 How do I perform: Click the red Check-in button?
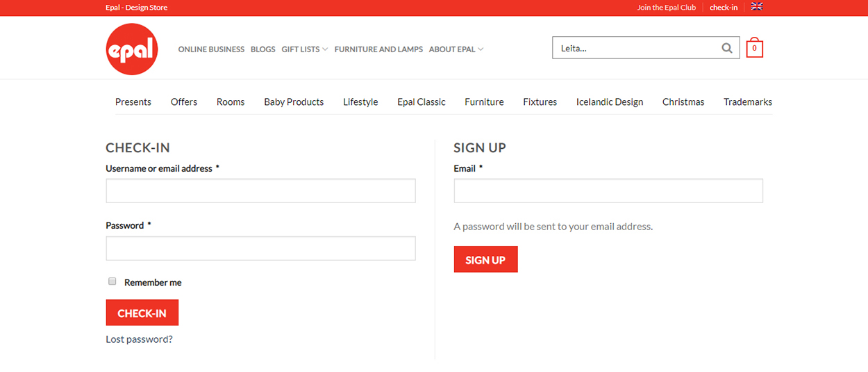point(142,313)
